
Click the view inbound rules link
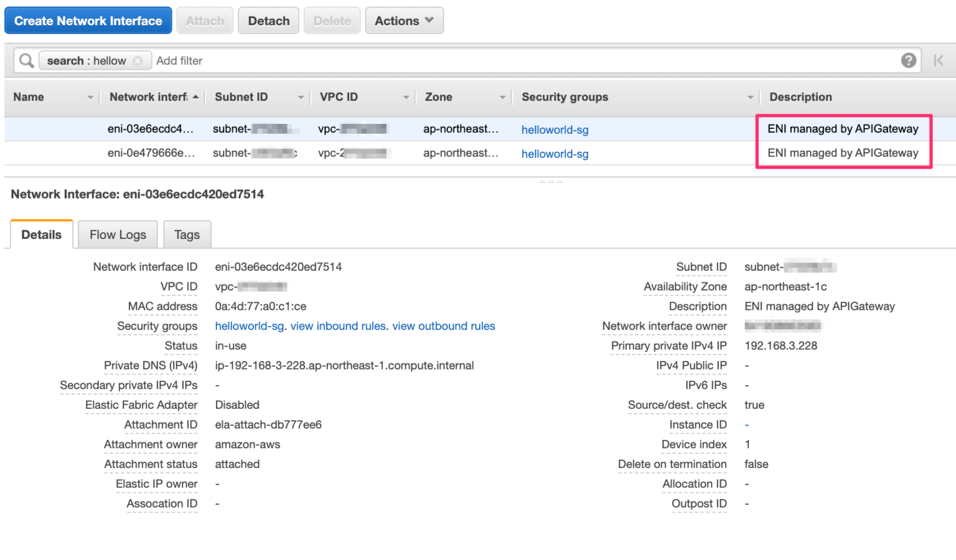337,326
